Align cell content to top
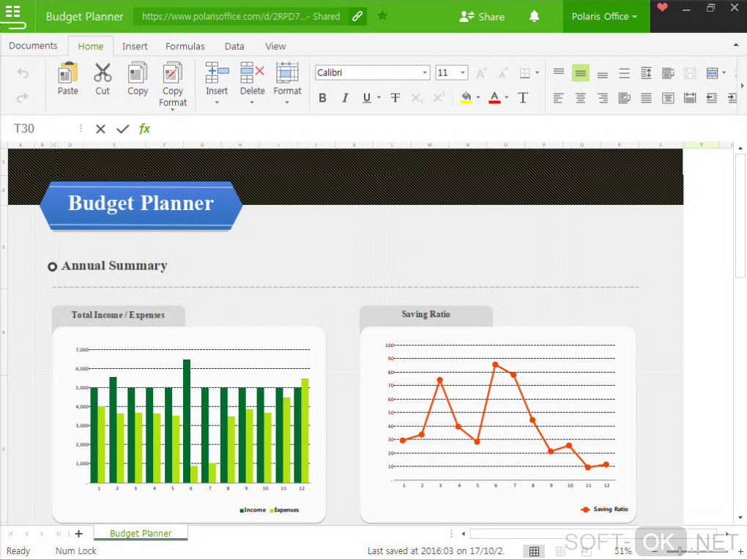747x560 pixels. 558,72
